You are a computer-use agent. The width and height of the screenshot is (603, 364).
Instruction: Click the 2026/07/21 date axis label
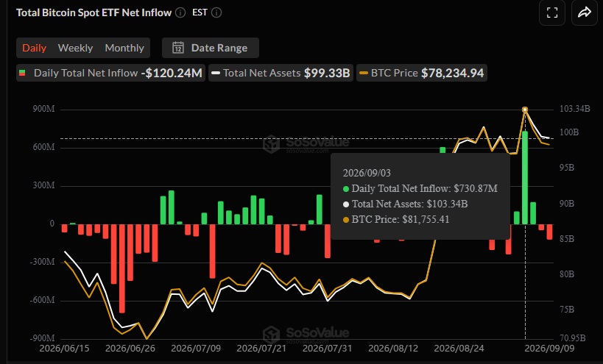pyautogui.click(x=261, y=349)
